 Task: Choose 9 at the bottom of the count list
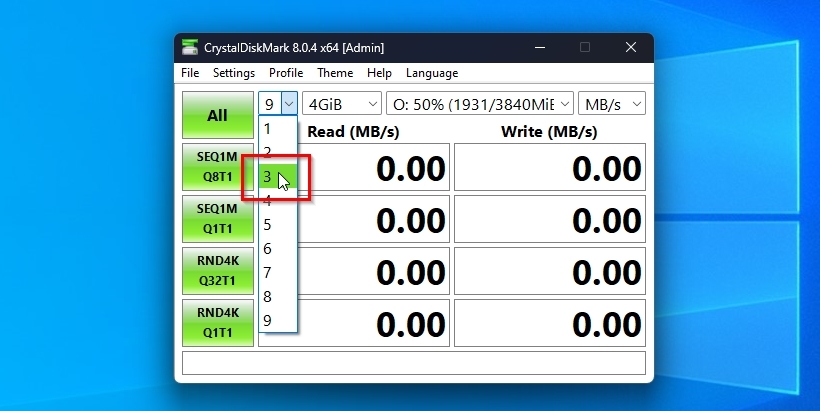tap(278, 321)
